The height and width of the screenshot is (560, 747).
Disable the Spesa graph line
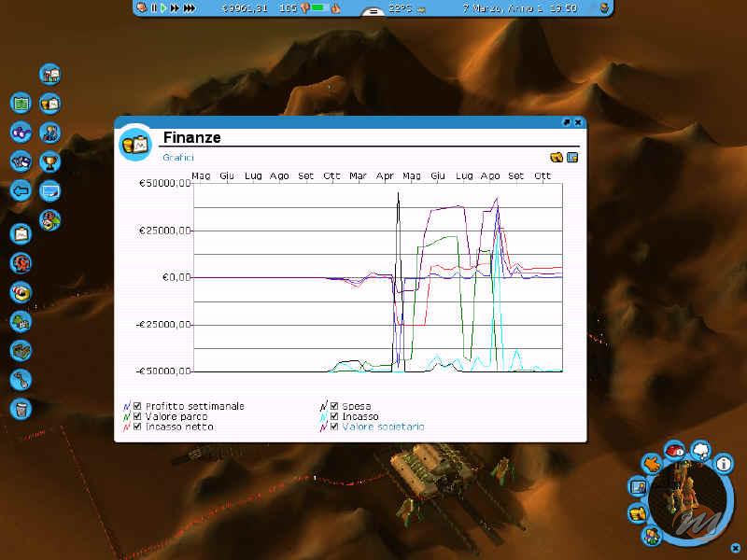point(334,406)
